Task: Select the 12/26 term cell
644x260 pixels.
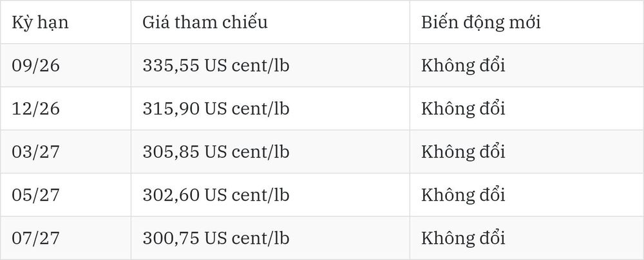Action: pyautogui.click(x=35, y=108)
